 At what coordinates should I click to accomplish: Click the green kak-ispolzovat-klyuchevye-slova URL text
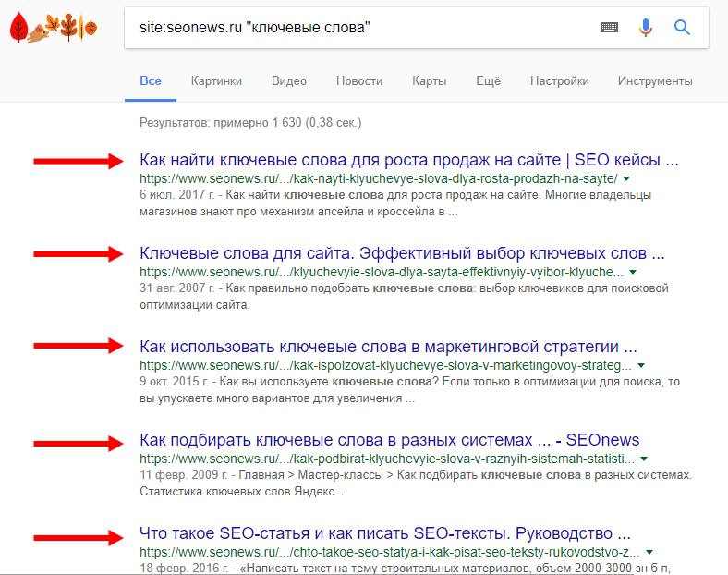(x=385, y=365)
